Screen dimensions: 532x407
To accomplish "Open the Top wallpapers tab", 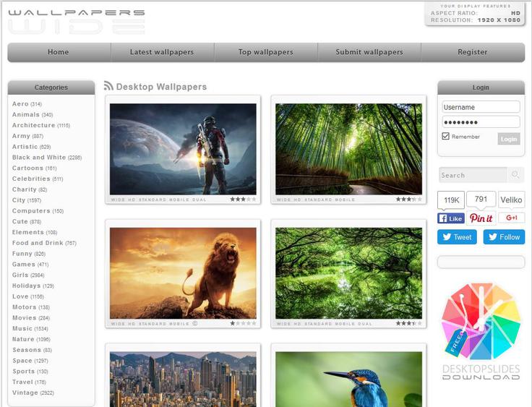I will point(266,52).
